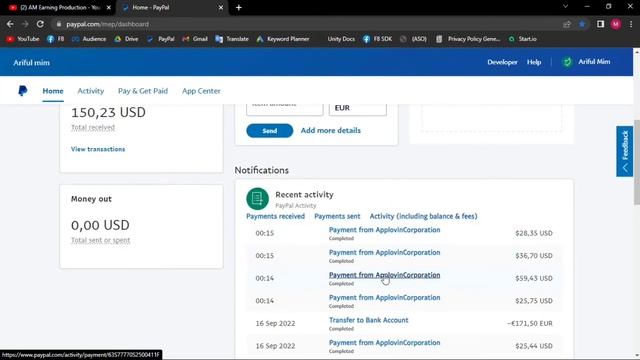Click the Recent activity green icon

tap(258, 198)
